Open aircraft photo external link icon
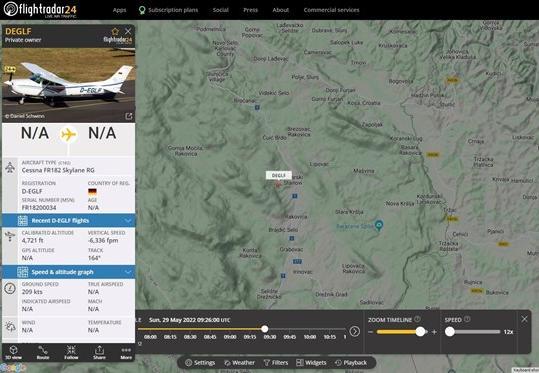This screenshot has height=373, width=539. [x=129, y=116]
